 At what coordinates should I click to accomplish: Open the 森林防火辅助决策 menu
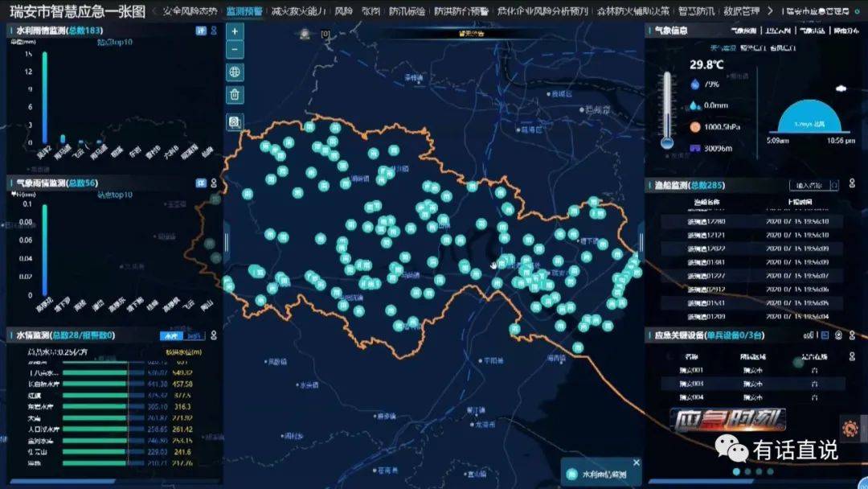pyautogui.click(x=633, y=11)
